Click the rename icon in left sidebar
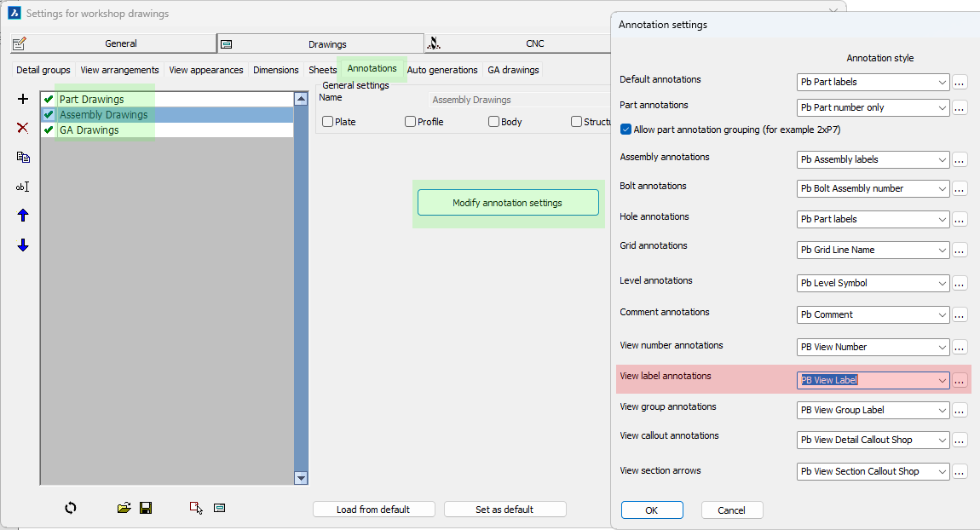Image resolution: width=980 pixels, height=530 pixels. click(23, 187)
